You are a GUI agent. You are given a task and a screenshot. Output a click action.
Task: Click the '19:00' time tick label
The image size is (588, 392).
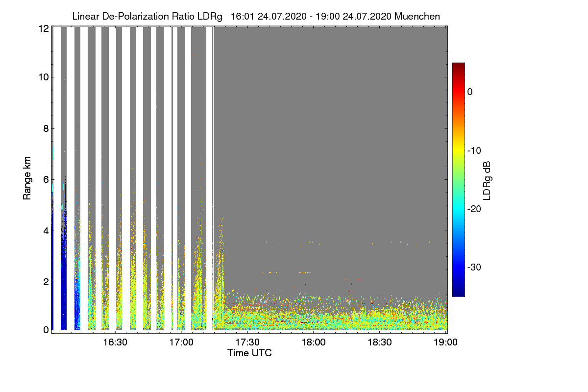pyautogui.click(x=445, y=342)
